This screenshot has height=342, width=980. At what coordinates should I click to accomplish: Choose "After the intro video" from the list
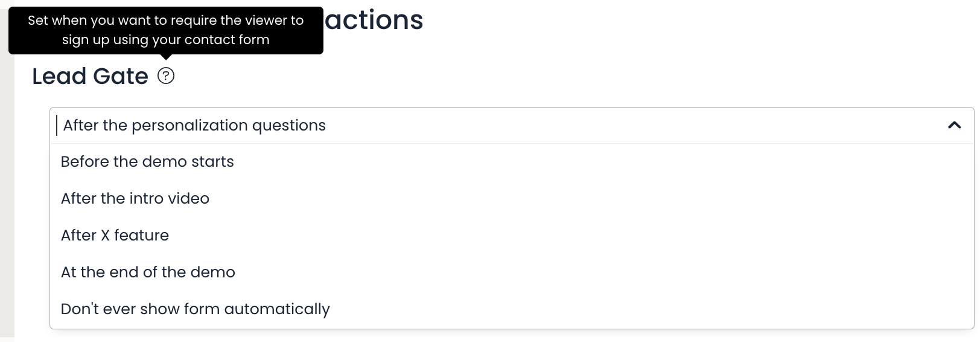tap(135, 199)
